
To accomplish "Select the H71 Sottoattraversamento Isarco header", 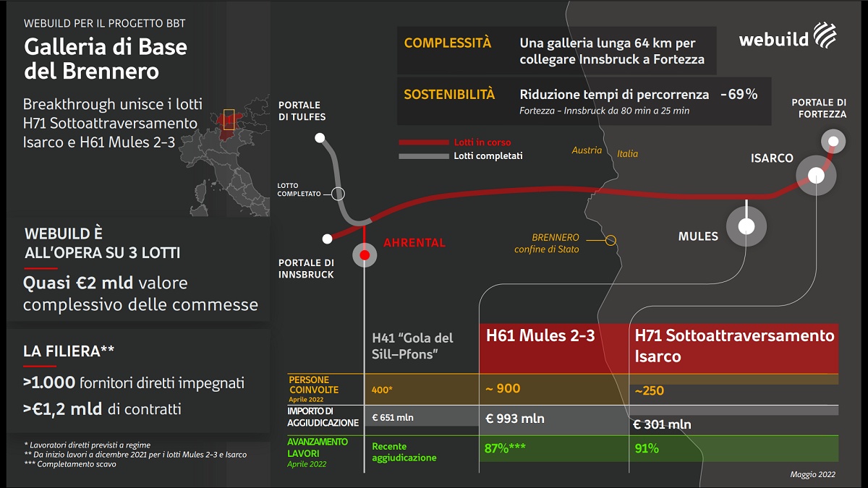I will (734, 346).
